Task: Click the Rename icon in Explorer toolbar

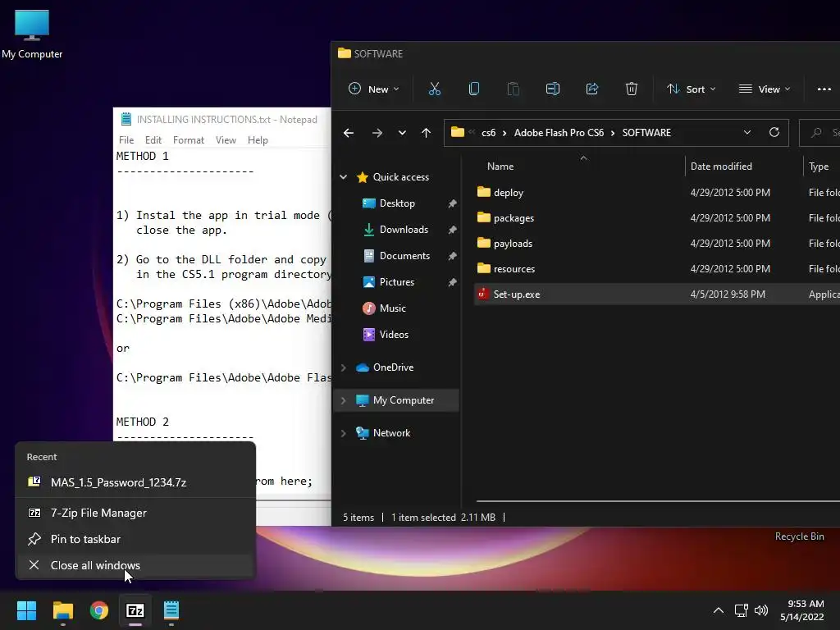Action: (x=552, y=89)
